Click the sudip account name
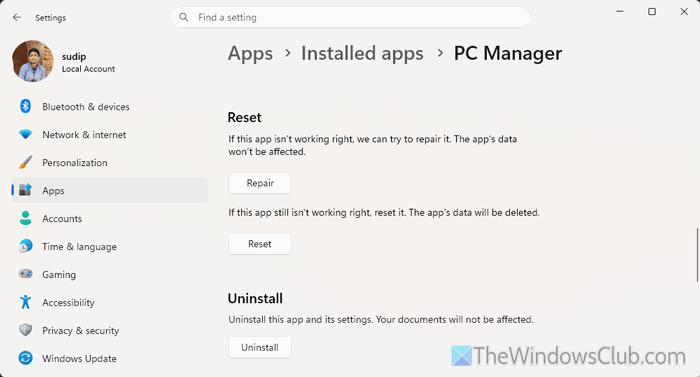 (x=74, y=56)
